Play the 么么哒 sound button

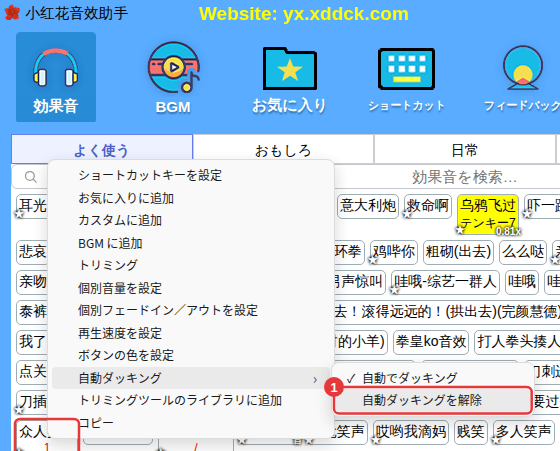(523, 252)
